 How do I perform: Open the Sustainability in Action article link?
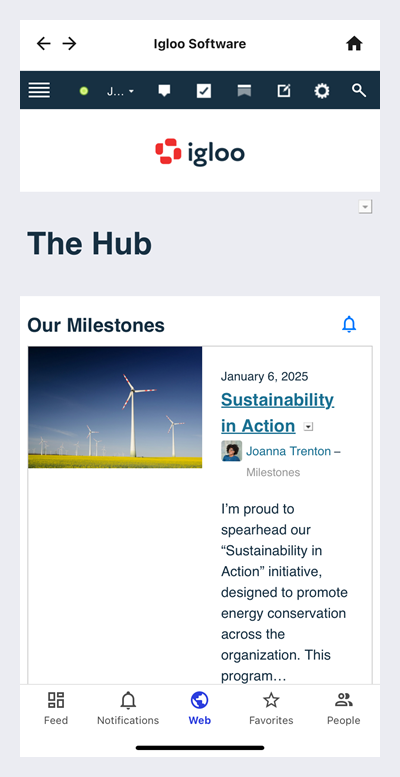click(x=278, y=412)
